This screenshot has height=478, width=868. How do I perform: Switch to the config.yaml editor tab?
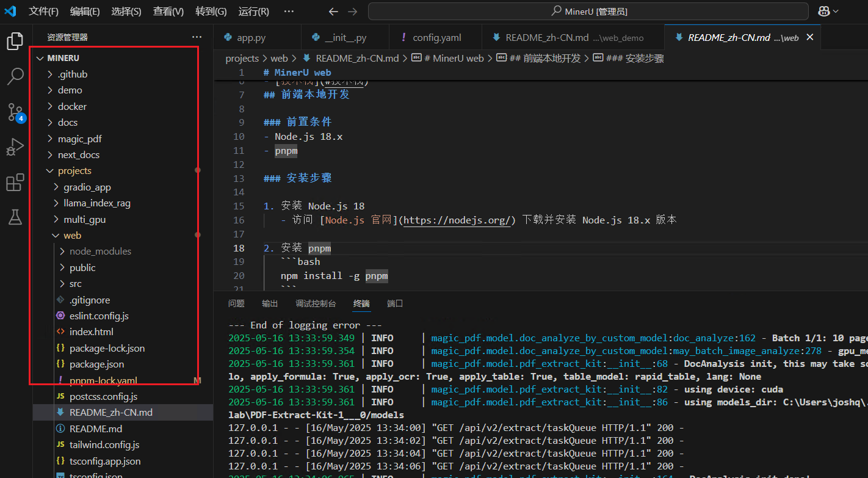coord(435,37)
